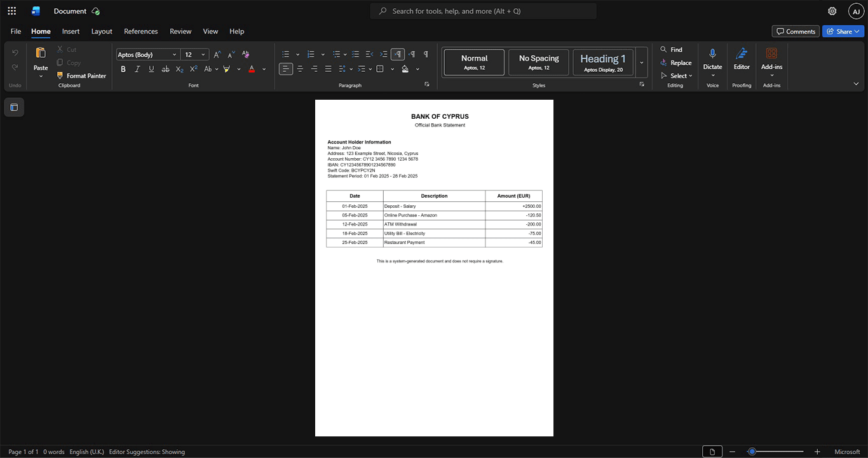
Task: Activate the Format Painter tool
Action: coord(81,76)
